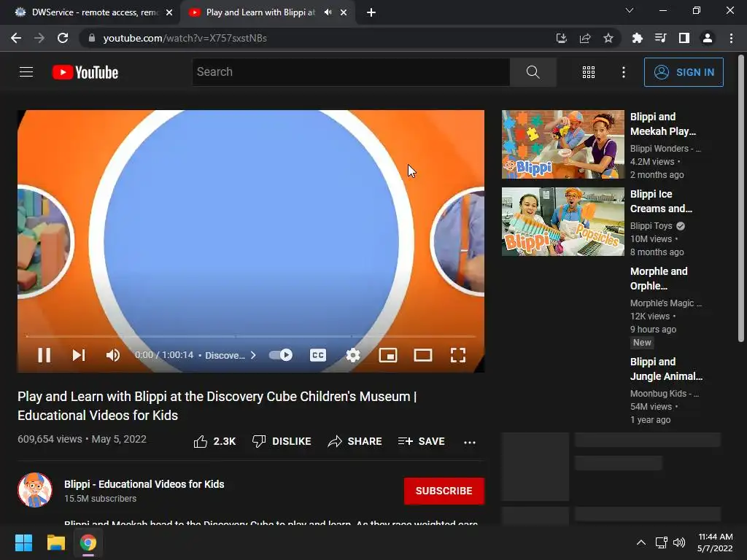Image resolution: width=747 pixels, height=560 pixels.
Task: Bookmark this page with the star
Action: click(608, 38)
